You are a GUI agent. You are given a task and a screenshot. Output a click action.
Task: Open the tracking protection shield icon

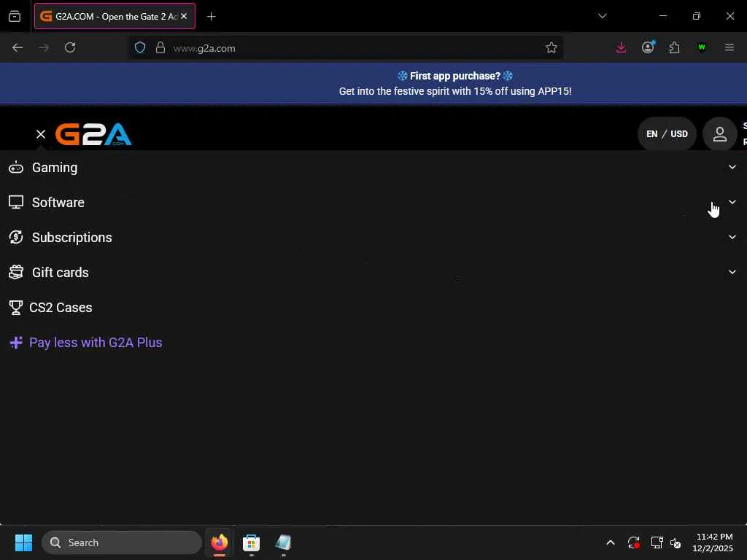(139, 47)
